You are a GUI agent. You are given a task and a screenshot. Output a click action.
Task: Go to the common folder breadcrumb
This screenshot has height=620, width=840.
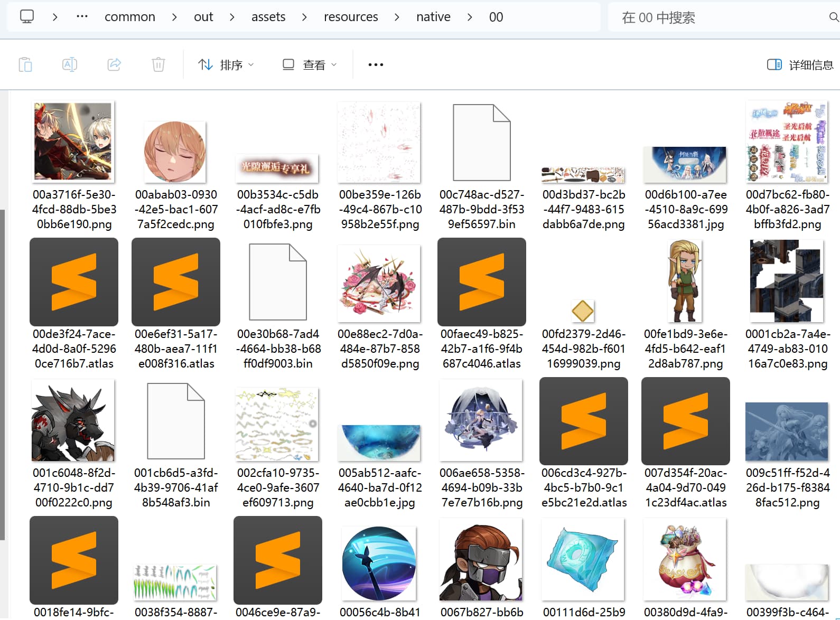130,17
